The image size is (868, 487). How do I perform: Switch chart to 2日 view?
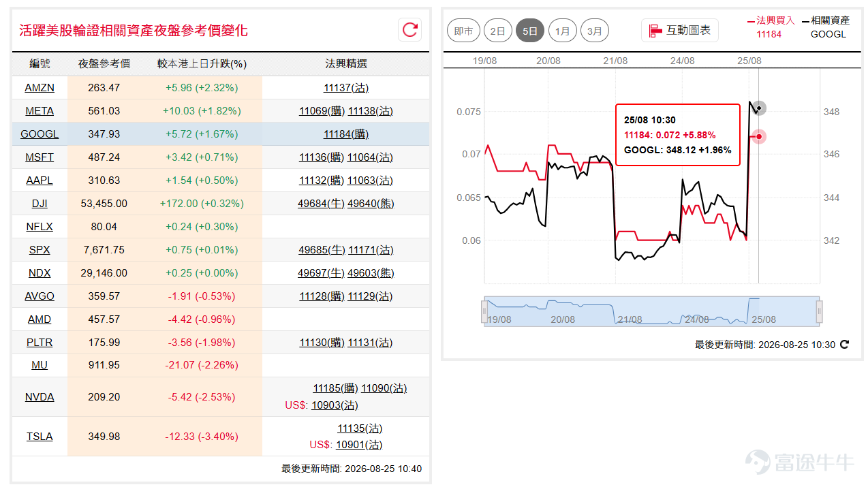tap(498, 31)
